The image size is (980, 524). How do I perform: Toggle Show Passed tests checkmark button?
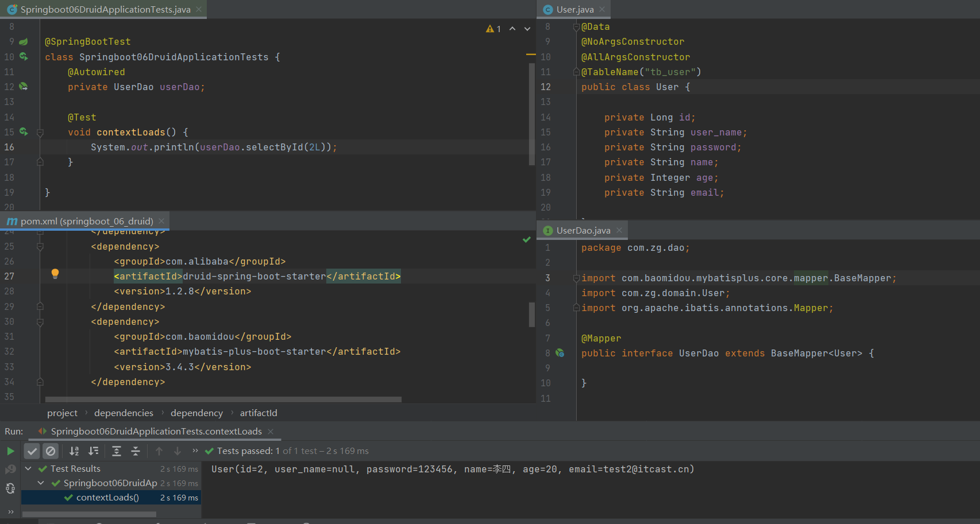pyautogui.click(x=32, y=451)
